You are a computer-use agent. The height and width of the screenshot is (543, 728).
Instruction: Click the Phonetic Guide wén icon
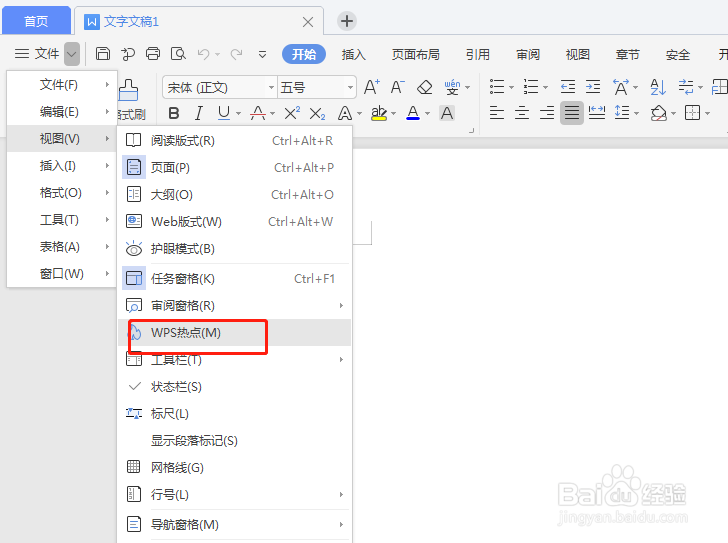click(x=452, y=87)
